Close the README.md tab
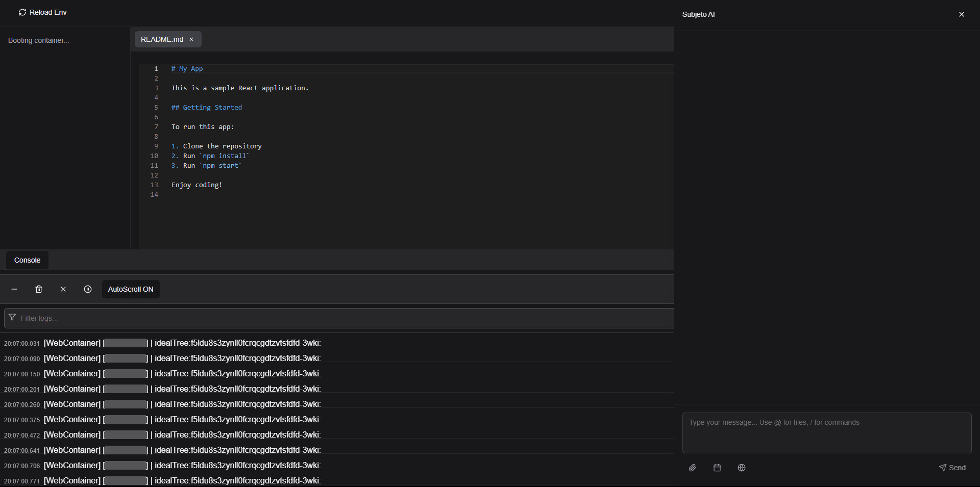 tap(191, 39)
